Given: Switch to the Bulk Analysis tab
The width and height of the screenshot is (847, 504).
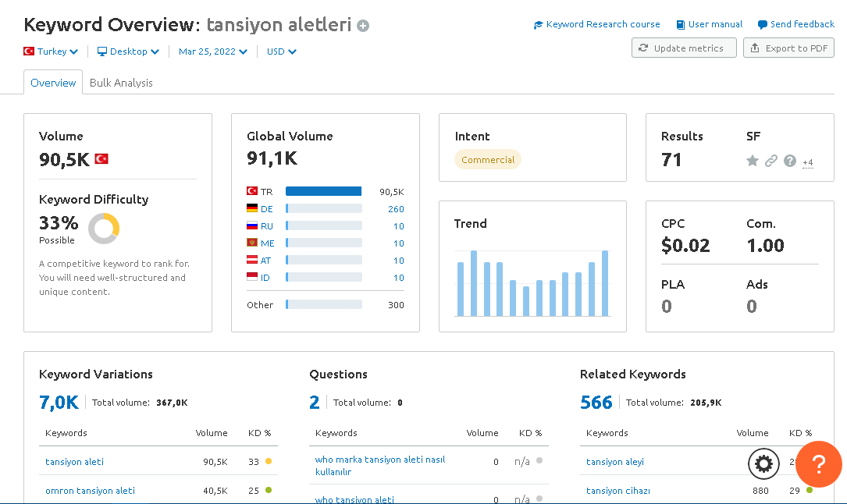Looking at the screenshot, I should point(121,83).
